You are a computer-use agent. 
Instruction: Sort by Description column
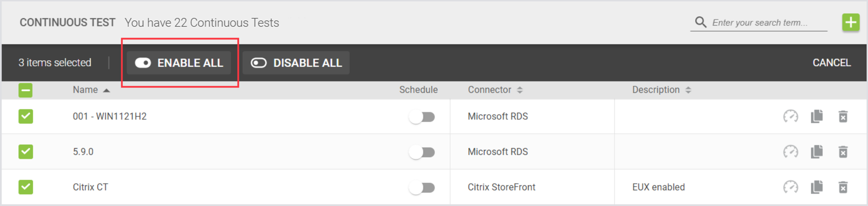point(688,90)
